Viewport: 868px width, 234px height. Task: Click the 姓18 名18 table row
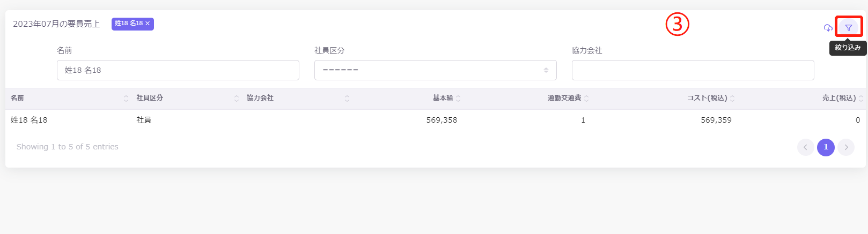29,120
